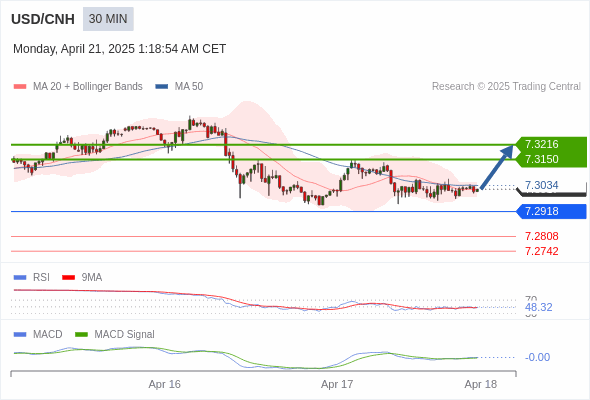The image size is (590, 400).
Task: Select the Apr 17 date marker
Action: pos(337,384)
